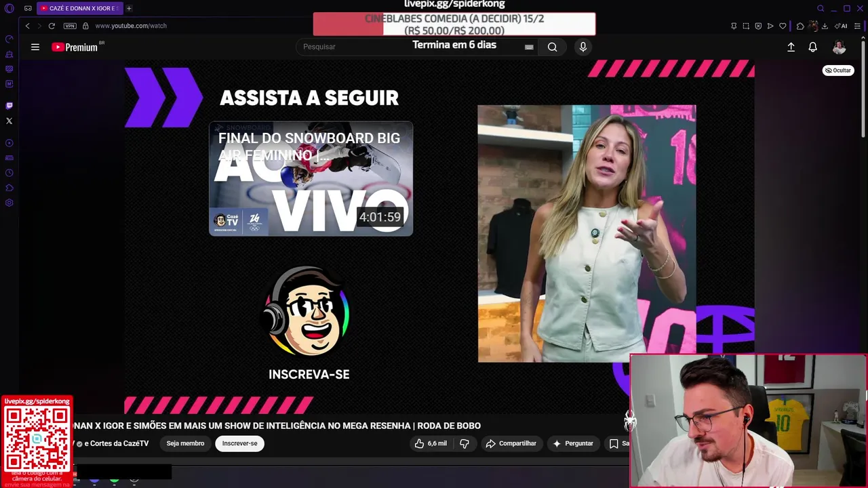Open a new tab with plus
The height and width of the screenshot is (488, 868).
[129, 8]
